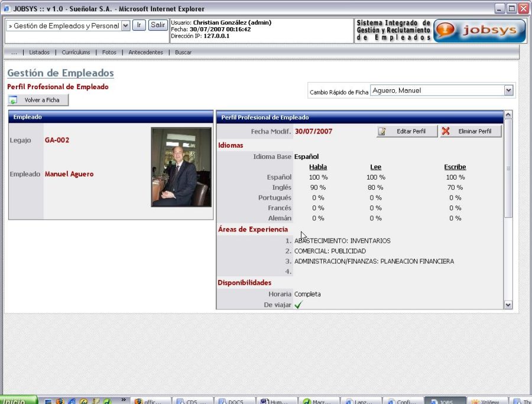532x404 pixels.
Task: Click the Eliminar Perfil button
Action: coord(471,131)
